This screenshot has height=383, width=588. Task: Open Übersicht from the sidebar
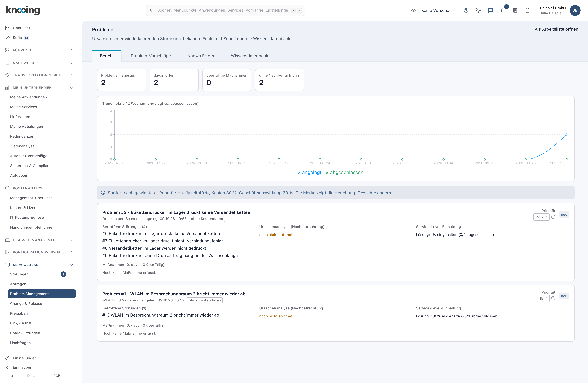coord(21,28)
